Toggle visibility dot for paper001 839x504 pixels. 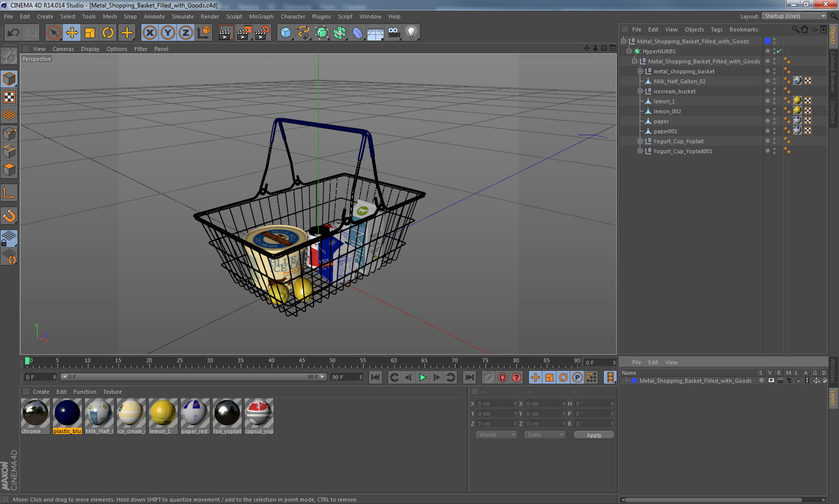(768, 131)
